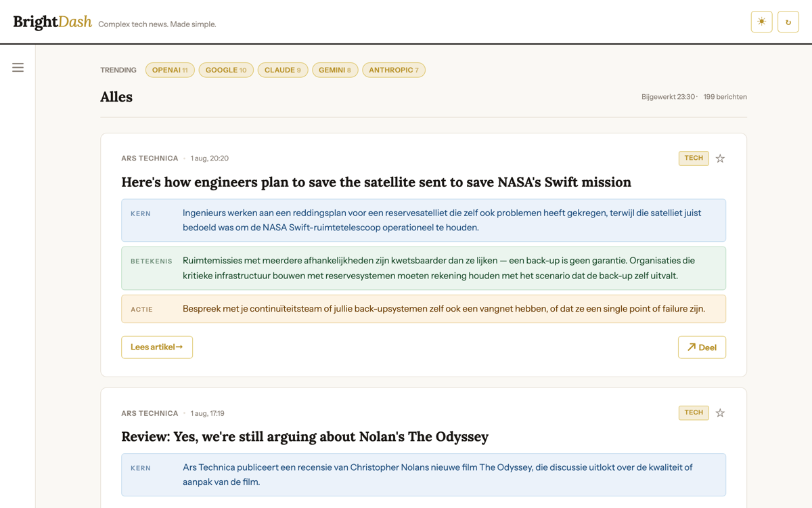Click the ARS TECHNICA source above Swift article
The height and width of the screenshot is (508, 812).
[150, 158]
